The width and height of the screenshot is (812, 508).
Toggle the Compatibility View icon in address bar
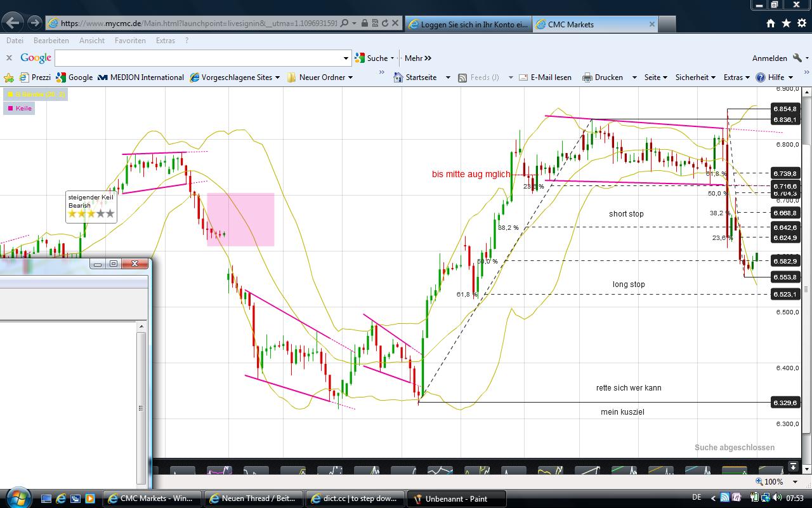pos(375,23)
